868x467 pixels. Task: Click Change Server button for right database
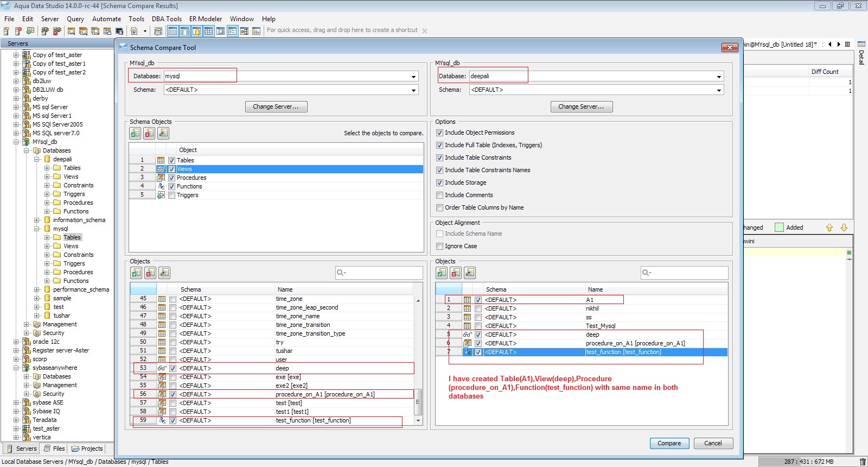coord(582,106)
